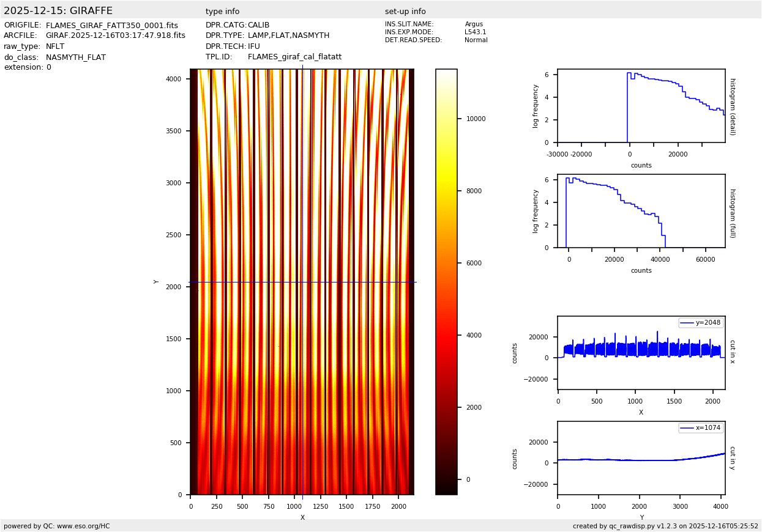
Task: Click the main detector flat-field image
Action: coord(302,281)
